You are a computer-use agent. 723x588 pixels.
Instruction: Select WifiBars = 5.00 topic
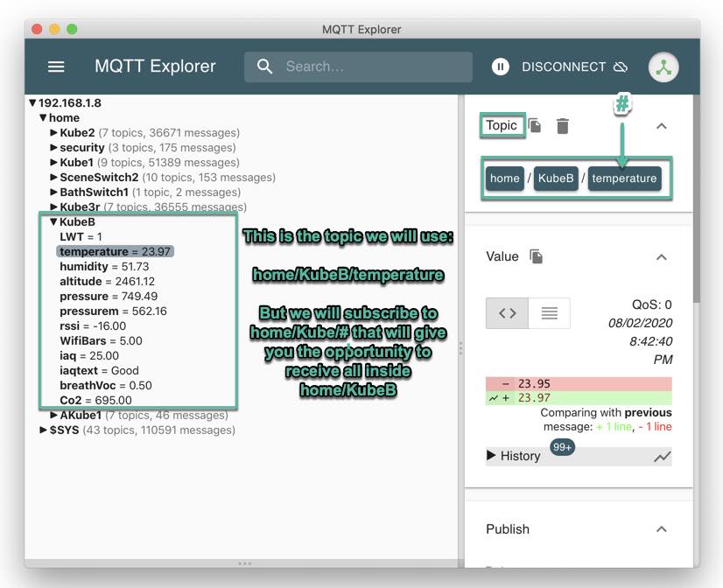(101, 341)
